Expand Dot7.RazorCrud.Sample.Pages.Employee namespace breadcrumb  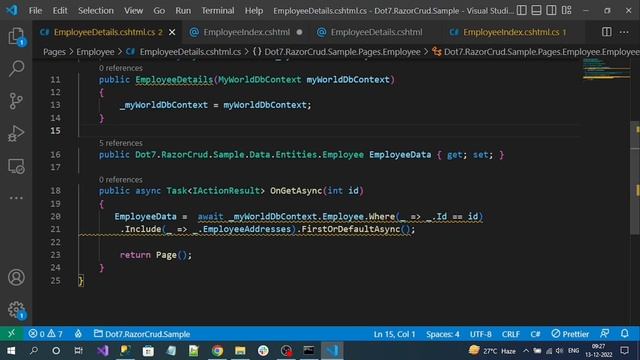[337, 52]
